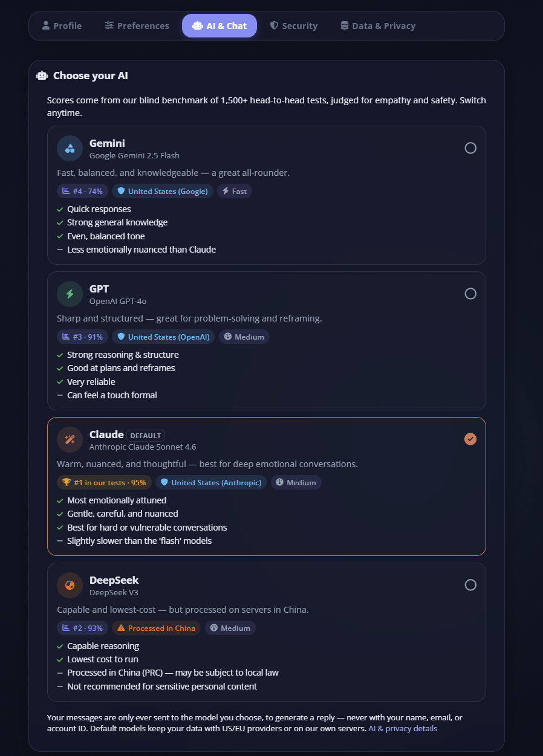Viewport: 543px width, 756px height.
Task: Open the Profile tab
Action: 62,26
